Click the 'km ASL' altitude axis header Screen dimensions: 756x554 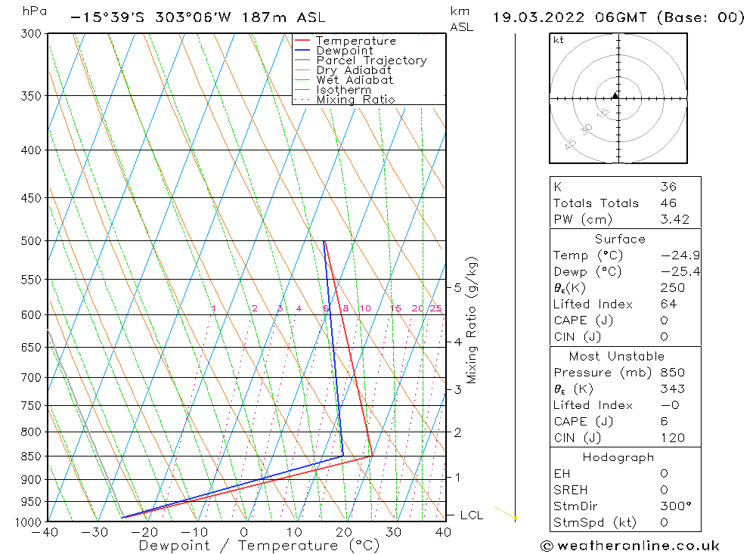point(461,20)
